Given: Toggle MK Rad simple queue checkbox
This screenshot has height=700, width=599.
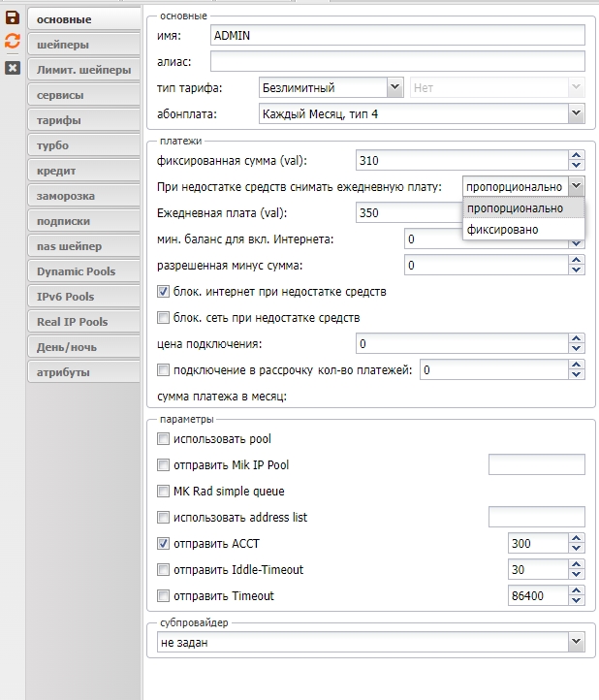Looking at the screenshot, I should pos(163,492).
